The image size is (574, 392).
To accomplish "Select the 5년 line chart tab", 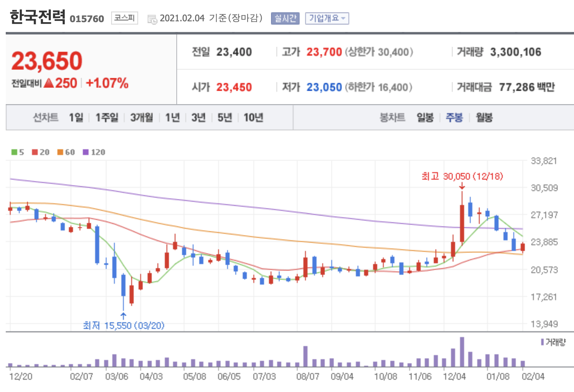I will tap(225, 118).
